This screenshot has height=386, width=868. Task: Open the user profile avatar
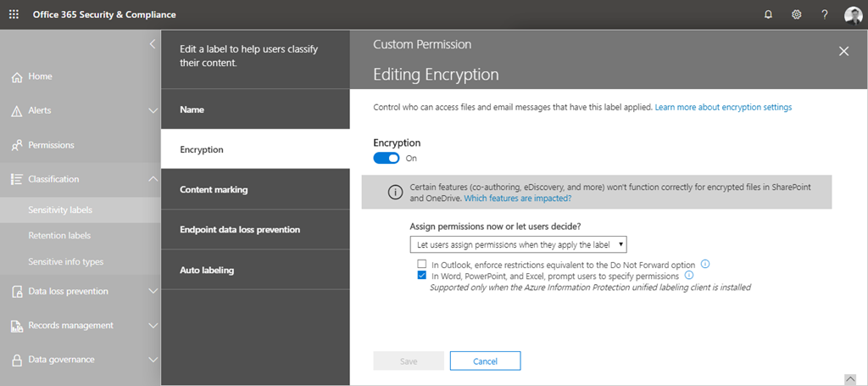click(x=853, y=14)
